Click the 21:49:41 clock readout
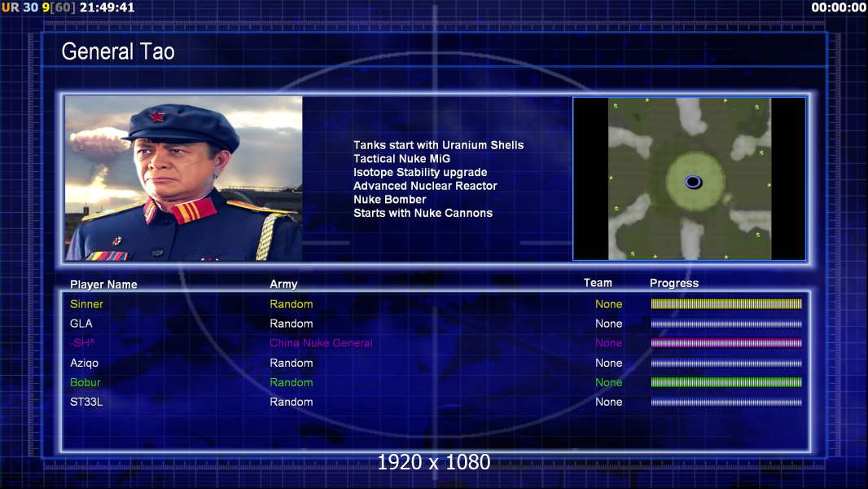868x489 pixels. point(107,8)
